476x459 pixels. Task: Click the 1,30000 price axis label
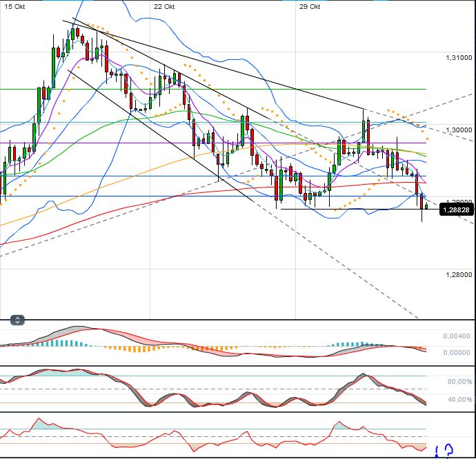459,130
